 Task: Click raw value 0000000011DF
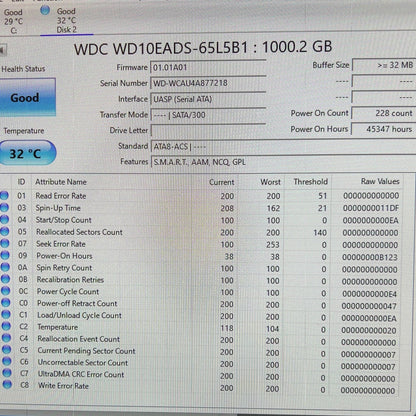click(371, 208)
